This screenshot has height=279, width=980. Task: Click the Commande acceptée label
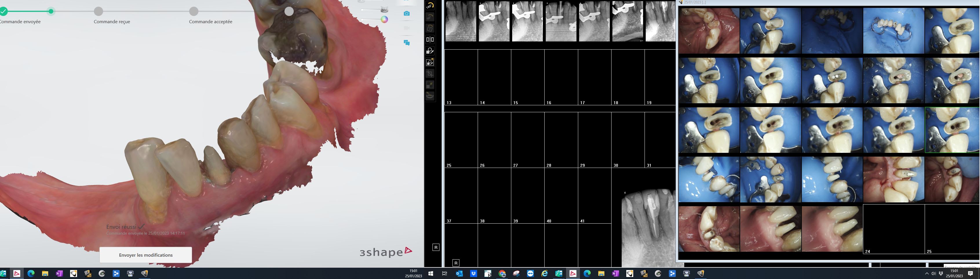[210, 22]
